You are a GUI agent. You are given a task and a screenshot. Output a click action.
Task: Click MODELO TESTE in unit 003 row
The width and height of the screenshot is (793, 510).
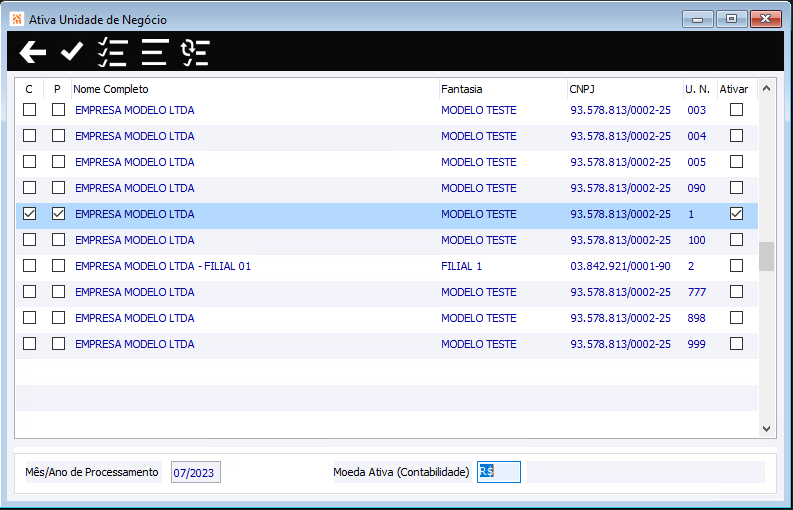click(x=478, y=110)
